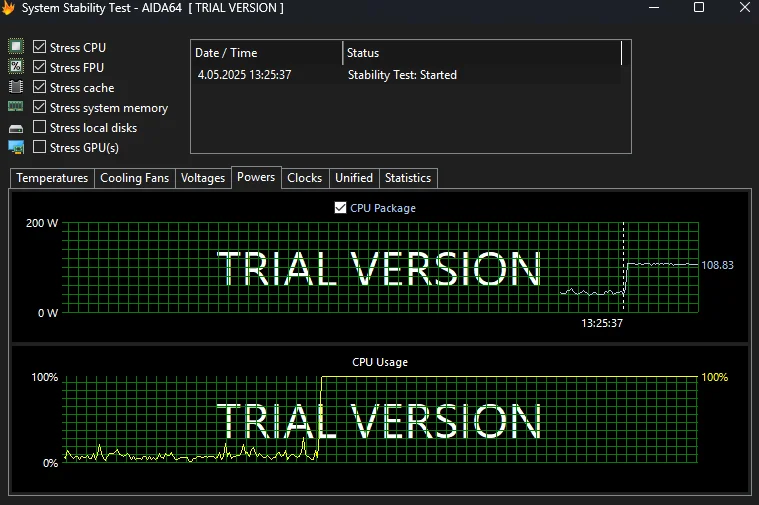759x505 pixels.
Task: Click the 0 W axis label
Action: [x=48, y=313]
